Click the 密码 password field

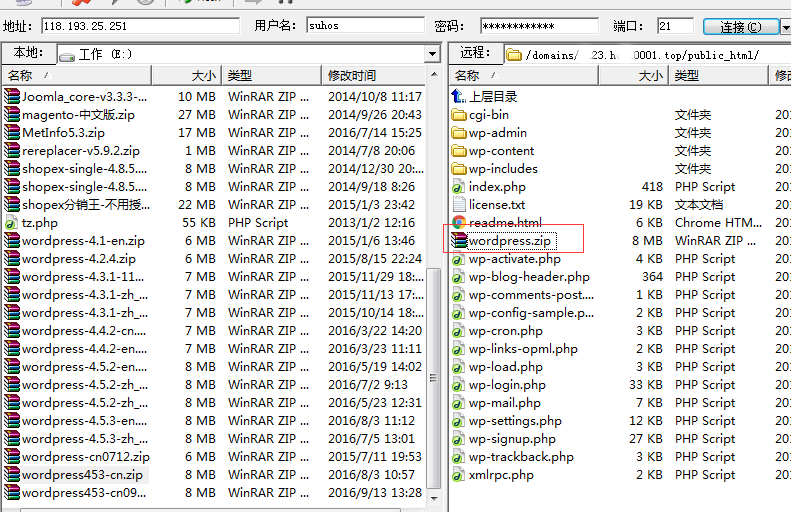[540, 26]
